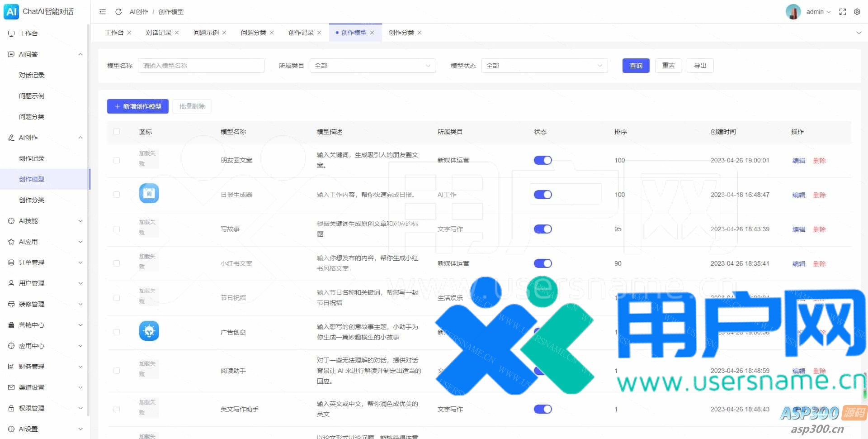Close the 对话记录 tab
Screen dimensions: 868x439
click(177, 33)
